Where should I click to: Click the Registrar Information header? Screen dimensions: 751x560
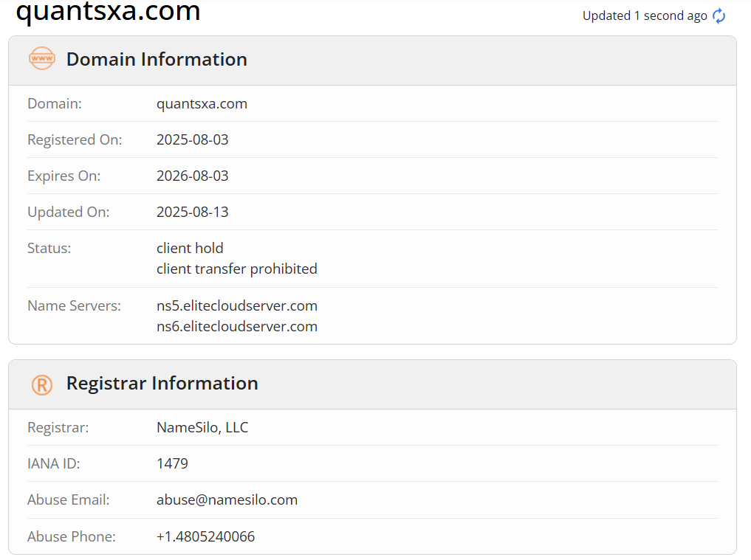[x=162, y=384]
